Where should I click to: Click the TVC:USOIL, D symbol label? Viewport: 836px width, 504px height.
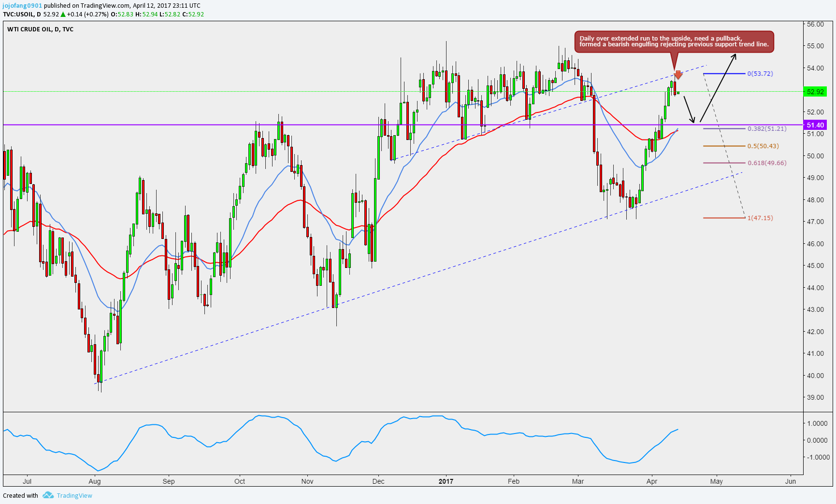[22, 14]
